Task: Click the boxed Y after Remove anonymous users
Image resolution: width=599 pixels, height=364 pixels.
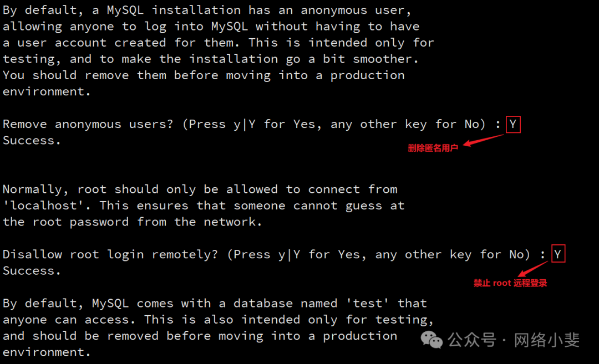Action: click(512, 125)
